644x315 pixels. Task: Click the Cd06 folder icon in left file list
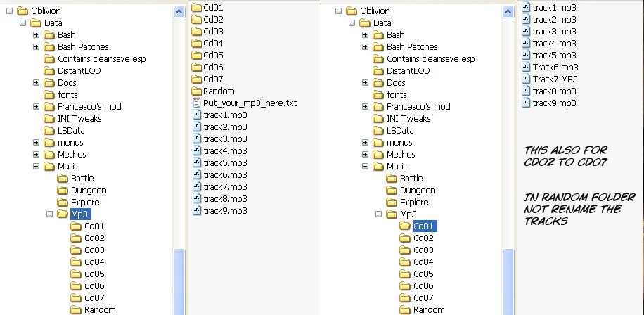(x=197, y=67)
